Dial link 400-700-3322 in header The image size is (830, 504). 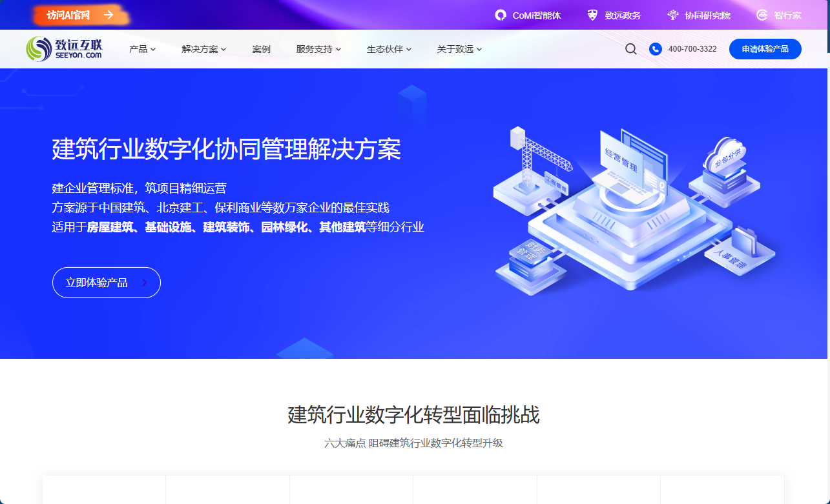pyautogui.click(x=692, y=49)
